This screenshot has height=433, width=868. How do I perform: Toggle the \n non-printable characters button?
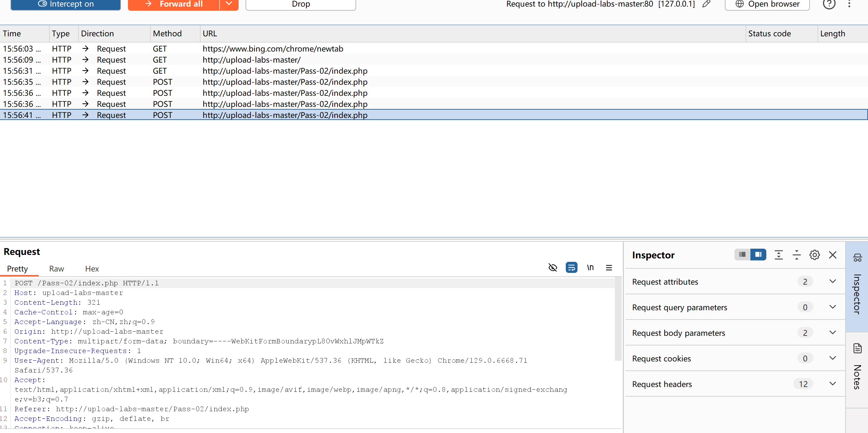click(590, 268)
